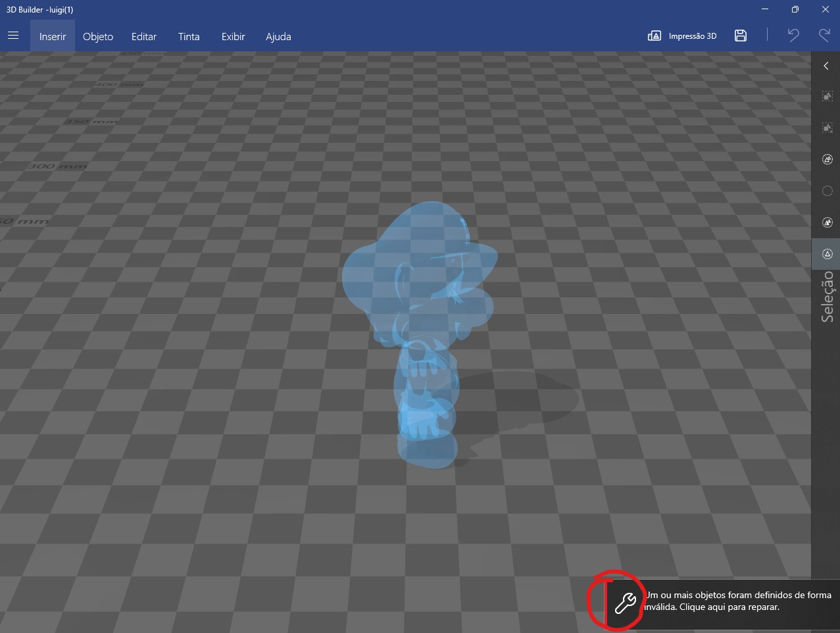The width and height of the screenshot is (840, 633).
Task: Undo the last action
Action: pyautogui.click(x=793, y=36)
